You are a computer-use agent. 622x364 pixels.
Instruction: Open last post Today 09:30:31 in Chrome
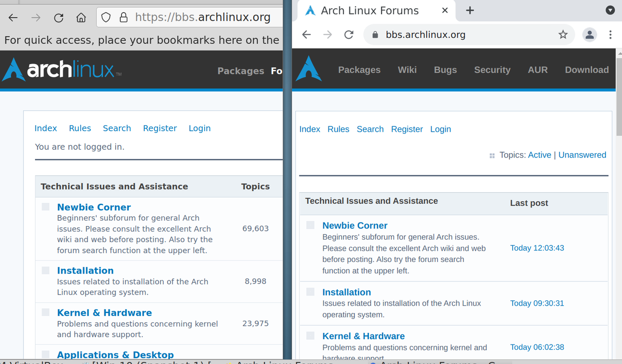coord(537,303)
